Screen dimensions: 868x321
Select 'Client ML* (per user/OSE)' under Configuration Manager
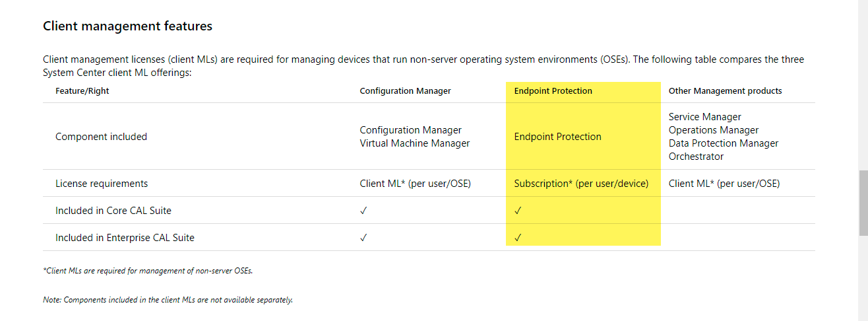pos(416,184)
